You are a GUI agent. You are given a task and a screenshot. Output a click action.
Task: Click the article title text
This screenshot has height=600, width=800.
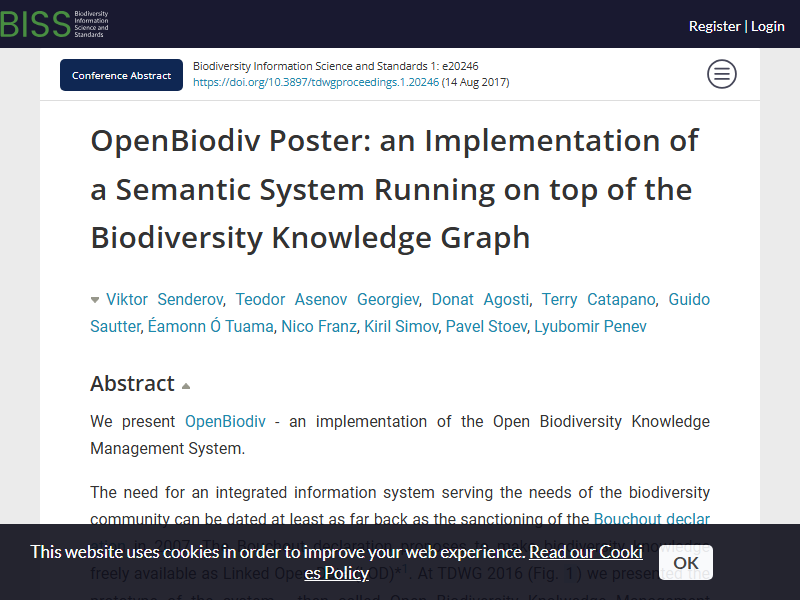pyautogui.click(x=394, y=189)
